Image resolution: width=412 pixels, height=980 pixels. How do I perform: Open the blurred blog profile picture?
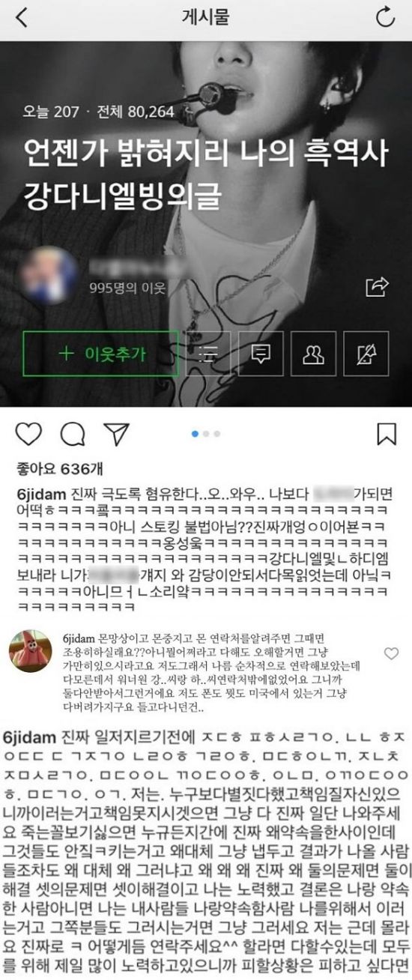pyautogui.click(x=51, y=274)
